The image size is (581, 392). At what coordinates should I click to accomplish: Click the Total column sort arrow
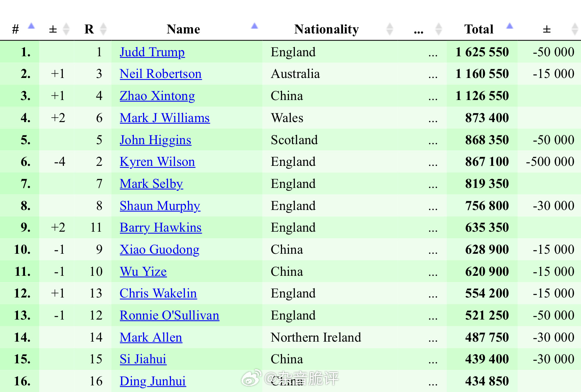click(509, 26)
